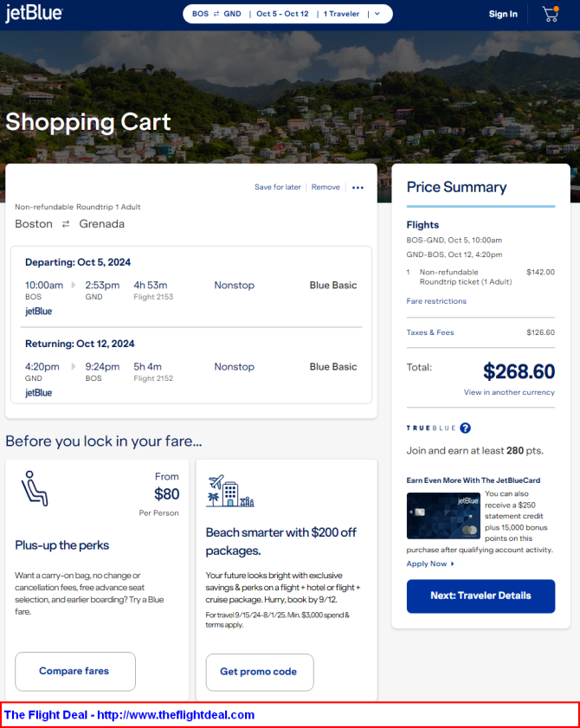Click the jetBlue logo in header

34,14
